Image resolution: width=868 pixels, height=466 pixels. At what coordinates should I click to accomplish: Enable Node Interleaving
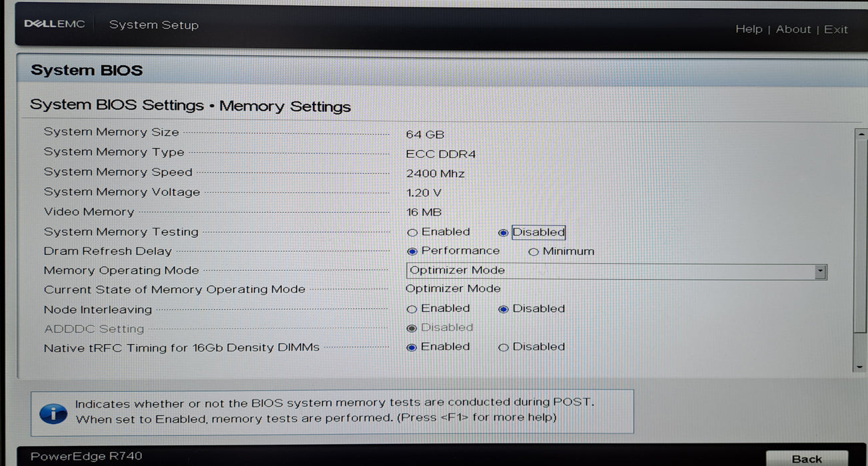coord(412,309)
